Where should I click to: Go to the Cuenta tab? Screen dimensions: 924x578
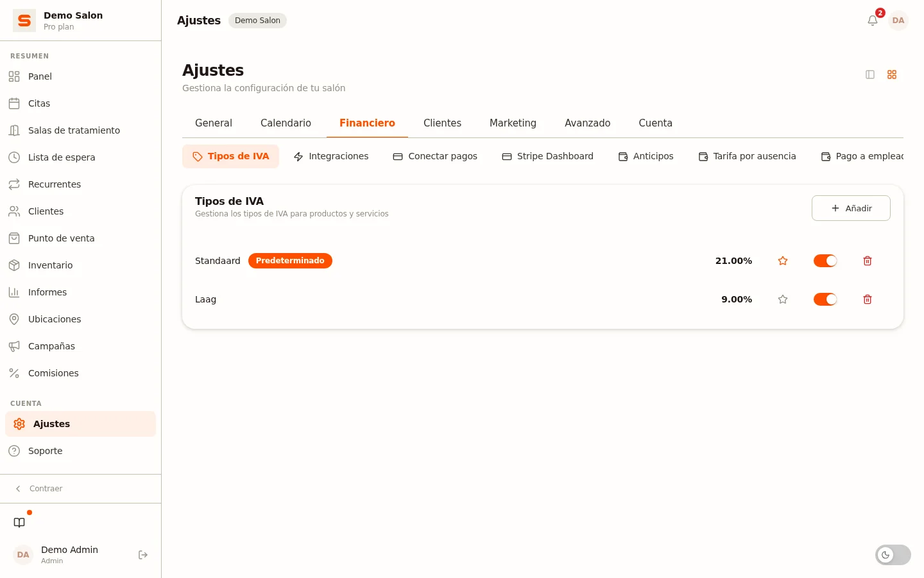click(655, 123)
